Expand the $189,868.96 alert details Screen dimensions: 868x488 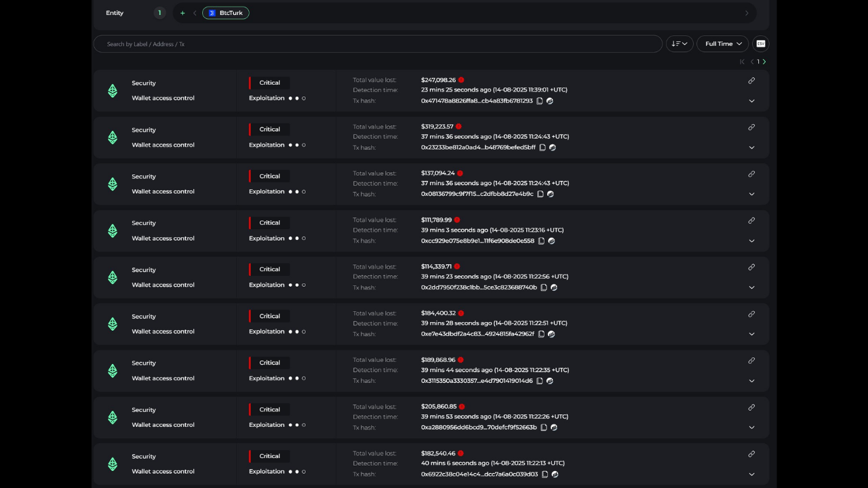(751, 381)
